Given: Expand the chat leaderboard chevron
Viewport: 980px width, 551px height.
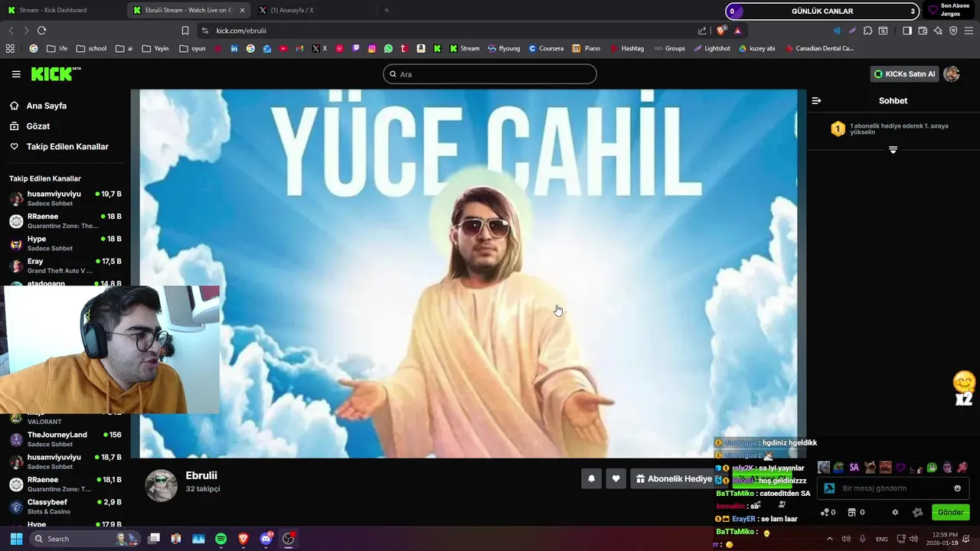Looking at the screenshot, I should coord(893,150).
